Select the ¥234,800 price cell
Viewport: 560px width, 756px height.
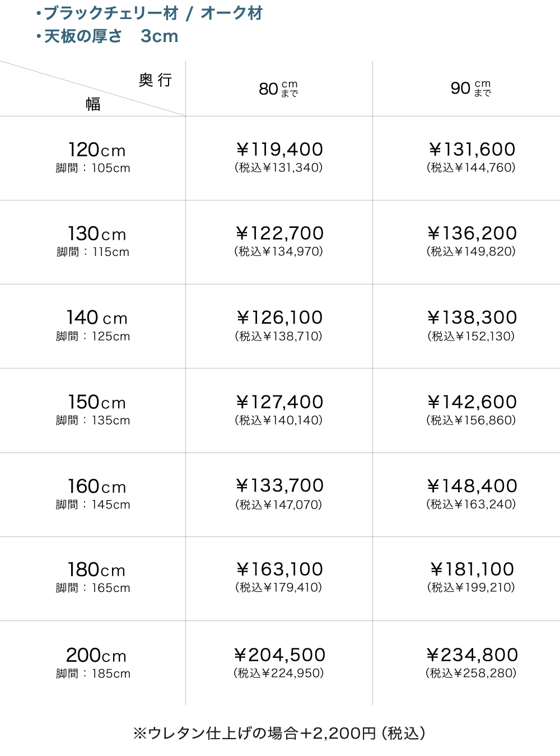tap(472, 655)
